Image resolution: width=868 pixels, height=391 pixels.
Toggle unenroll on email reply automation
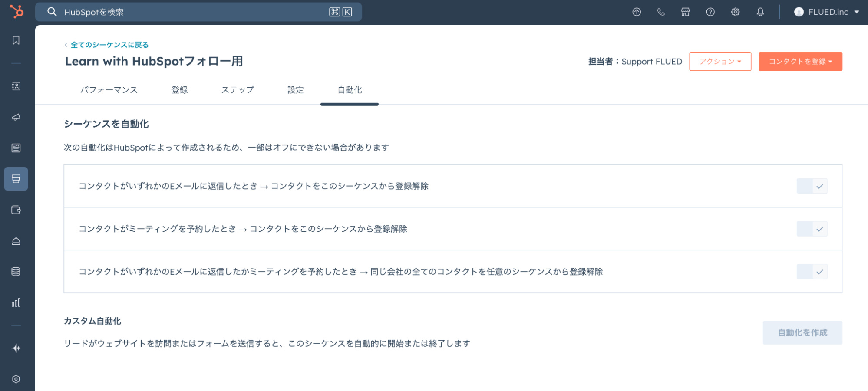point(812,186)
